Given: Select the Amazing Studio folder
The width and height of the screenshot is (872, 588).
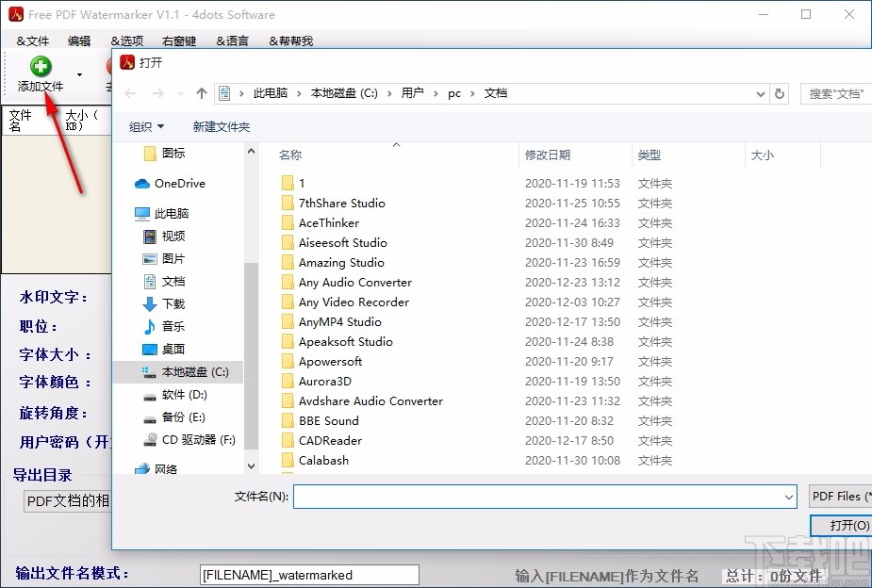Looking at the screenshot, I should [x=333, y=262].
